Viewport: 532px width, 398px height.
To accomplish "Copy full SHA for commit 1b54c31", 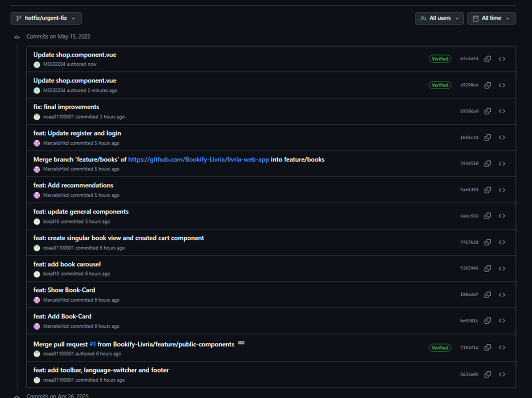I will pos(487,137).
